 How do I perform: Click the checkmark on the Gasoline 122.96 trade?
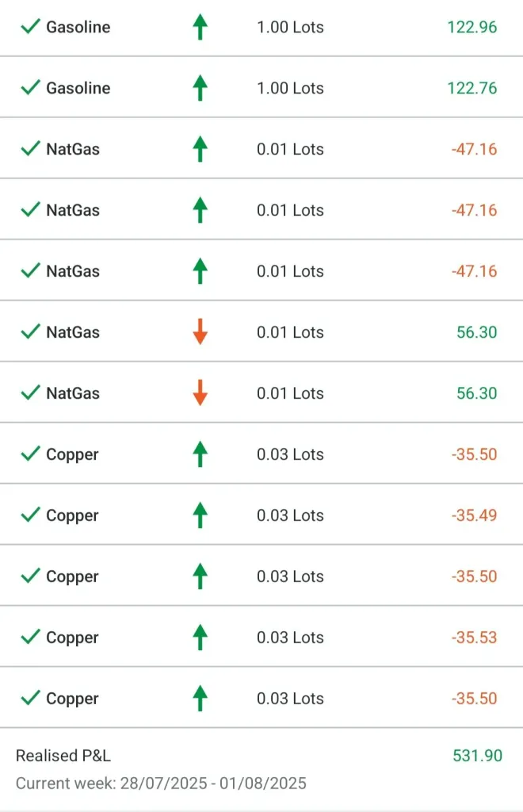pyautogui.click(x=30, y=27)
